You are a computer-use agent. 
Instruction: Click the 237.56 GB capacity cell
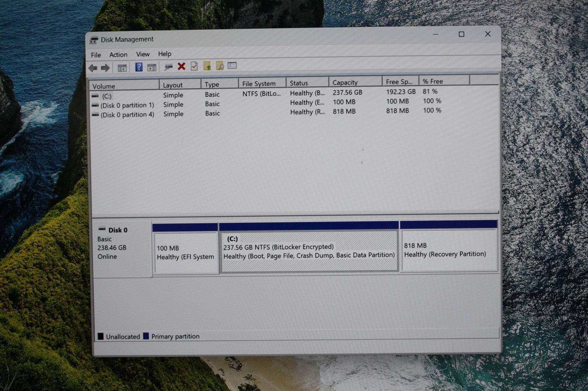pyautogui.click(x=348, y=93)
